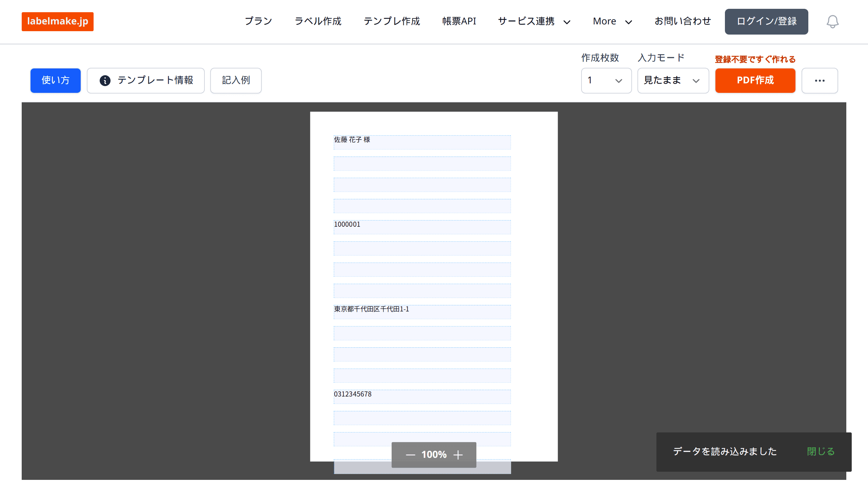Click the 記入例 button

tap(236, 81)
